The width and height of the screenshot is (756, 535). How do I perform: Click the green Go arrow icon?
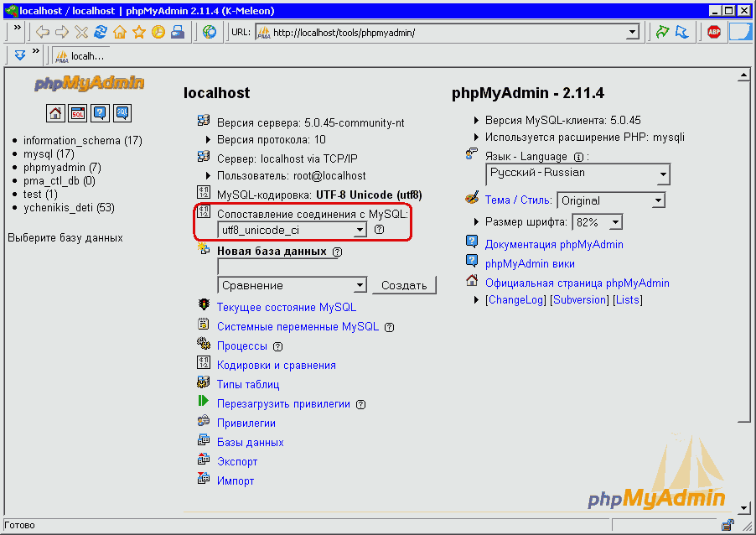pyautogui.click(x=662, y=33)
